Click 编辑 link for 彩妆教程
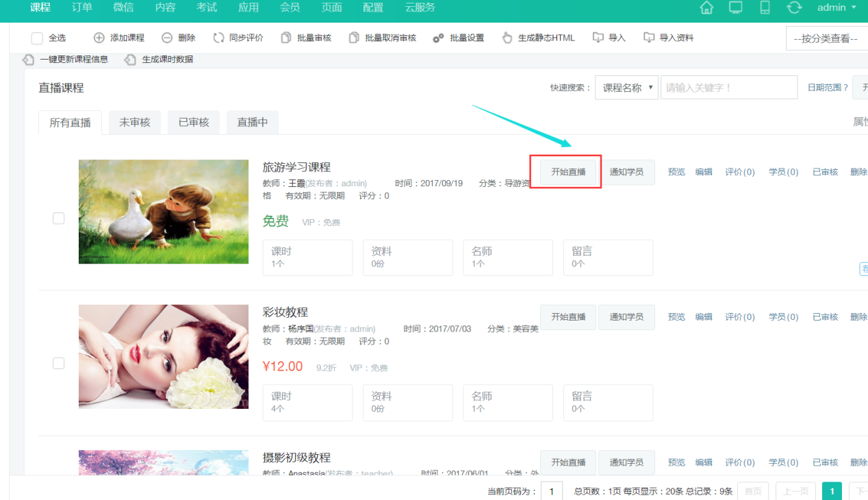868x500 pixels. (704, 317)
